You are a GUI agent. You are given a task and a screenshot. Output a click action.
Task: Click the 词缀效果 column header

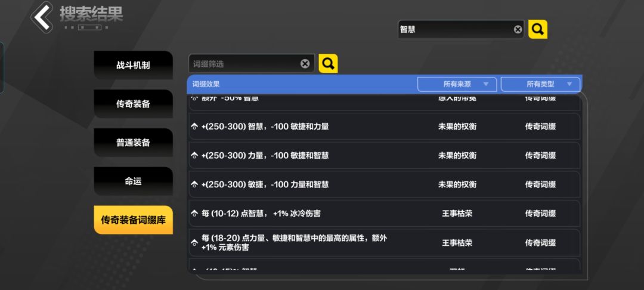click(206, 84)
